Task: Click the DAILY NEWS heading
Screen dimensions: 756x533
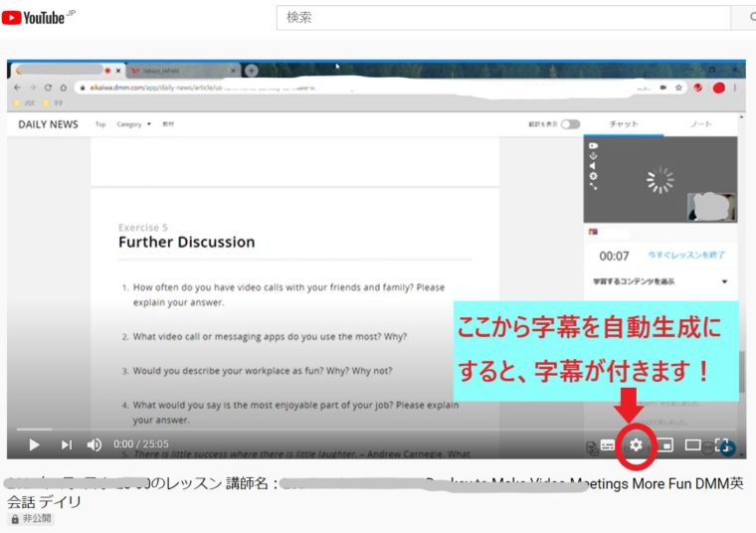Action: (48, 124)
